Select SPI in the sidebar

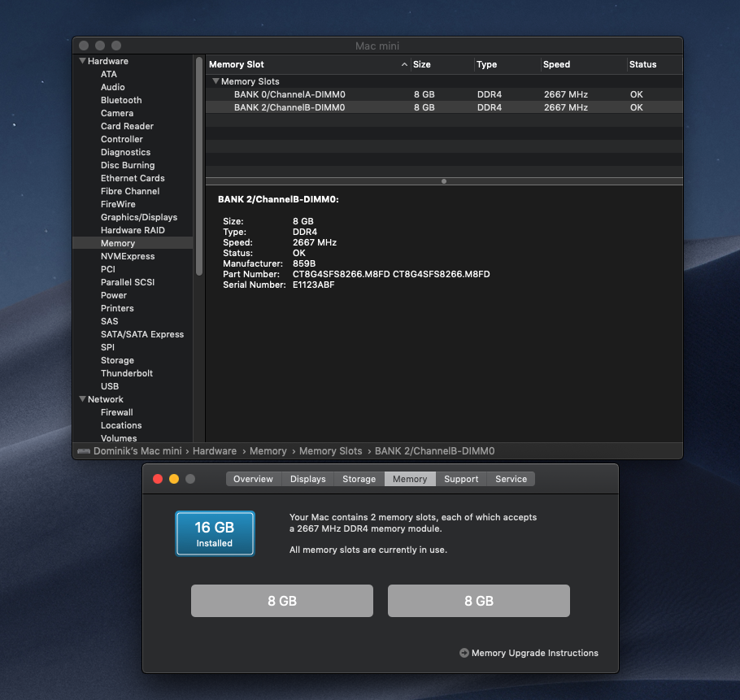coord(107,347)
